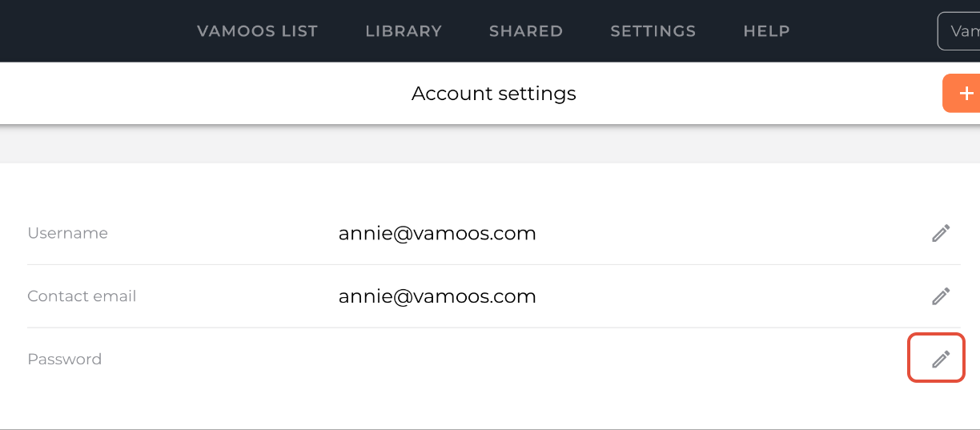Select Settings in the navigation bar
This screenshot has height=430, width=980.
click(x=653, y=31)
